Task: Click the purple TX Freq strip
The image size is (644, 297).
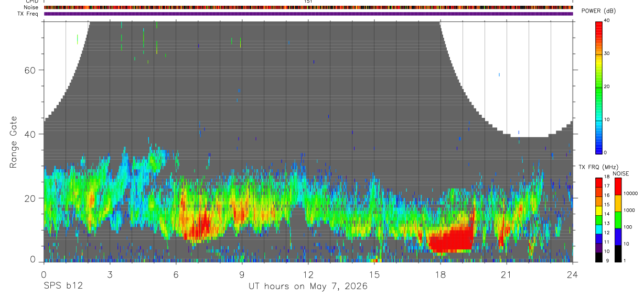Action: pyautogui.click(x=308, y=14)
